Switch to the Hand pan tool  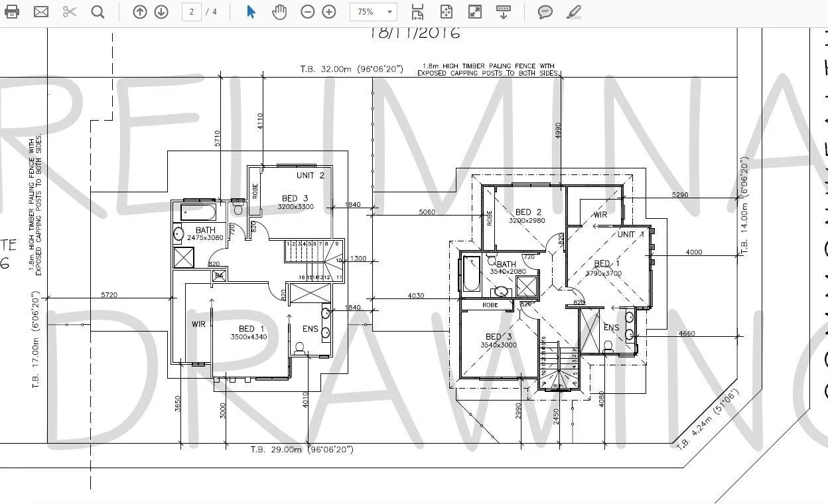coord(279,12)
